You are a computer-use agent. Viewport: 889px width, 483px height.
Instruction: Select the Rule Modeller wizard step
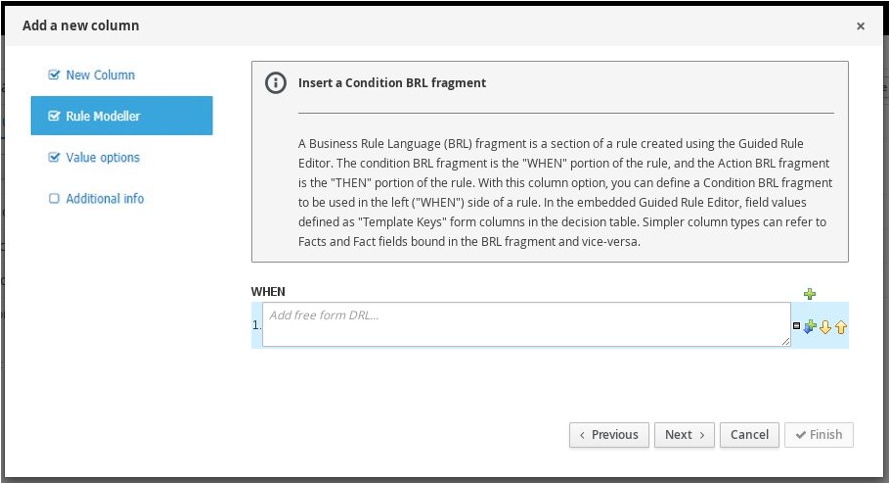(103, 117)
